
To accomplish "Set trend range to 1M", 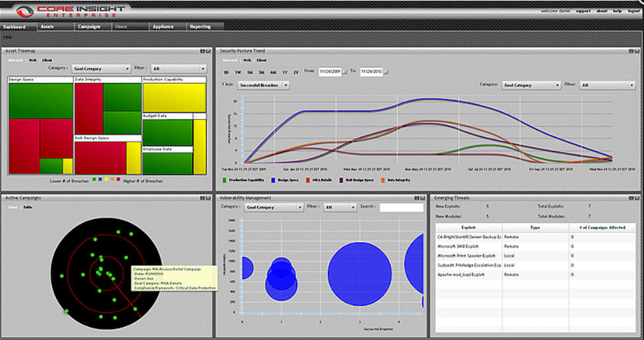I will point(250,72).
